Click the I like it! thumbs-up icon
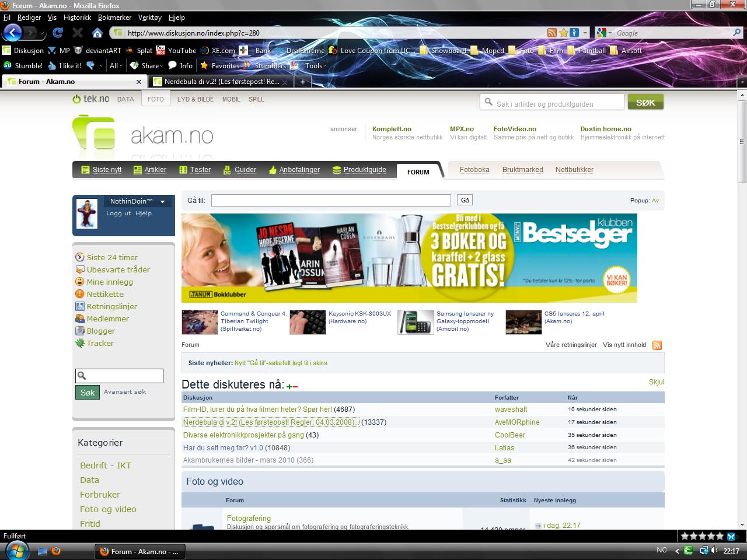The width and height of the screenshot is (747, 560). [52, 65]
